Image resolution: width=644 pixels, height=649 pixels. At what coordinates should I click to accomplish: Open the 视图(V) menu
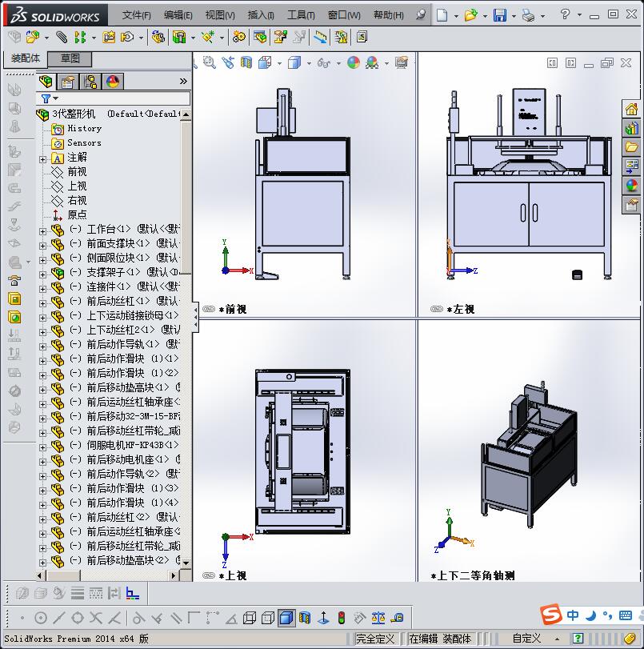220,15
